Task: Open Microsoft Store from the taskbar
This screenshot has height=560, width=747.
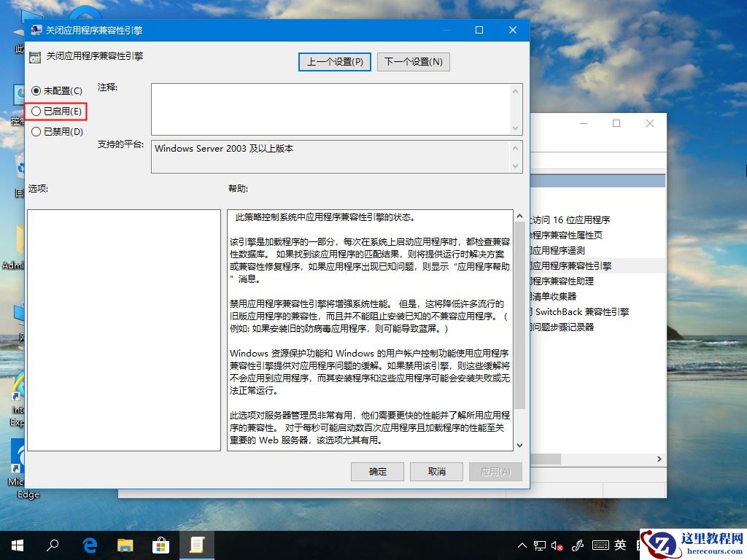Action: pyautogui.click(x=162, y=545)
